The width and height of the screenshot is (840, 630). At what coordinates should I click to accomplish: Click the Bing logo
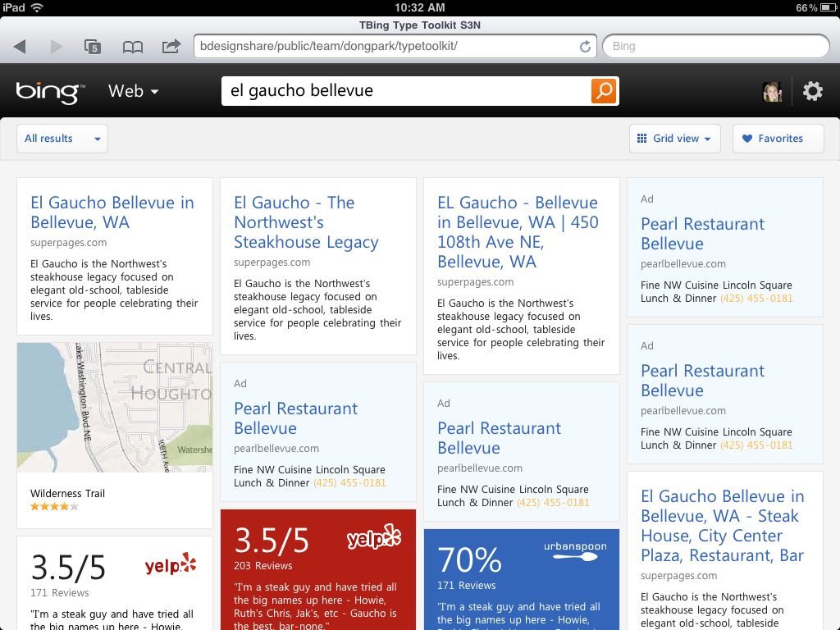tap(50, 92)
